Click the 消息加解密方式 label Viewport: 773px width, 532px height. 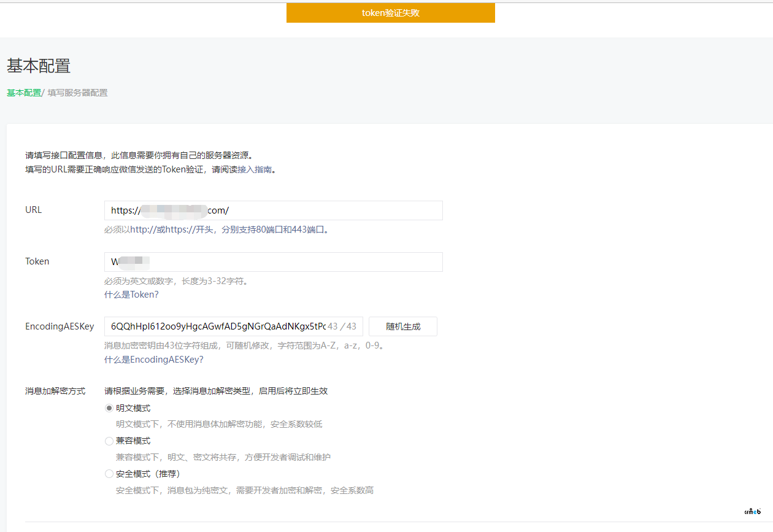tap(55, 391)
